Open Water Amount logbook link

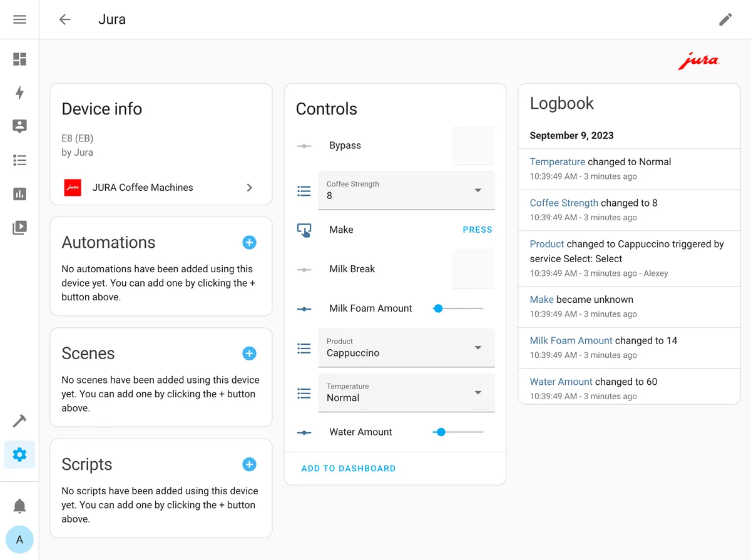pos(561,382)
